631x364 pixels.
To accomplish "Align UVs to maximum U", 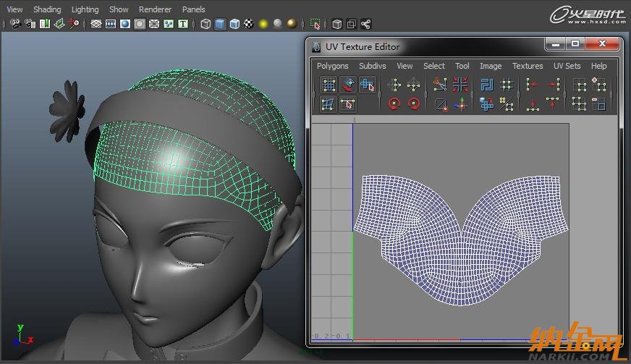I will pos(554,85).
